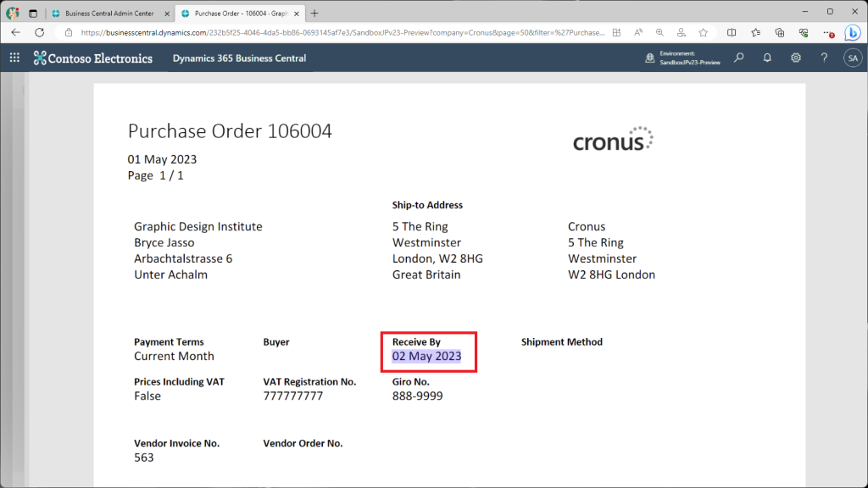This screenshot has width=868, height=488.
Task: Open the Business Central settings gear
Action: coord(795,58)
